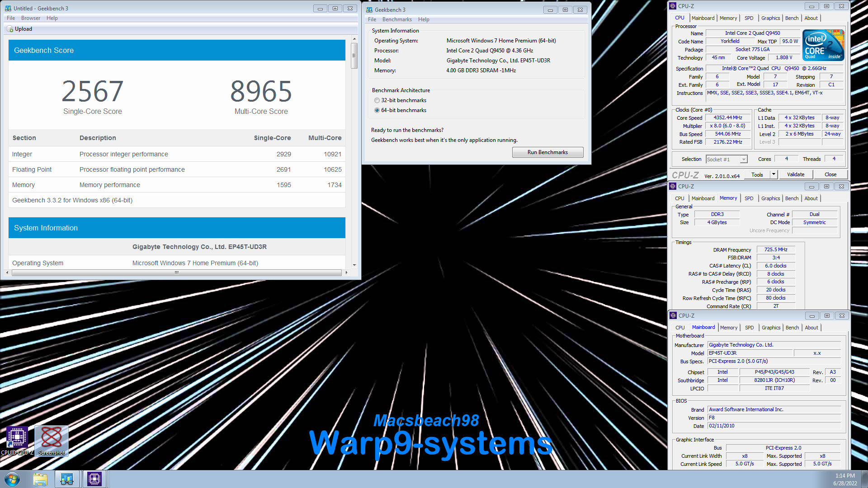Switch to CPU-Z taskbar button
This screenshot has height=488, width=868.
pos(94,479)
